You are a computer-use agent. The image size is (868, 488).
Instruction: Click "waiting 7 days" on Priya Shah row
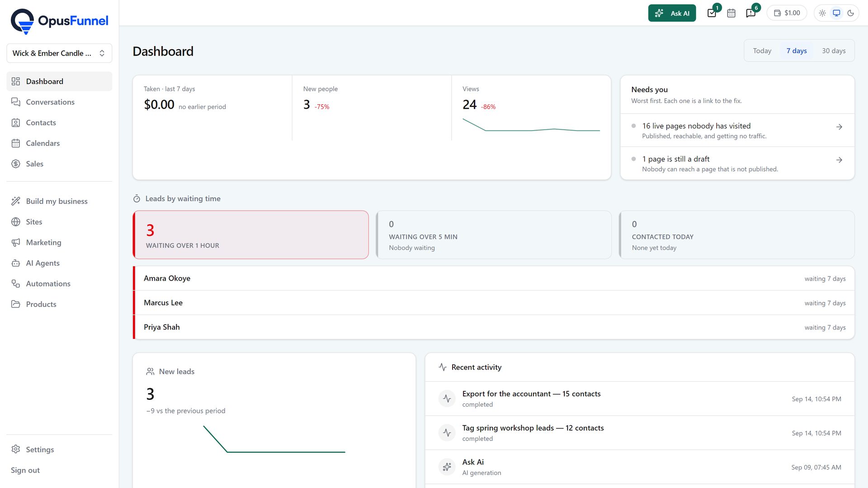point(825,328)
